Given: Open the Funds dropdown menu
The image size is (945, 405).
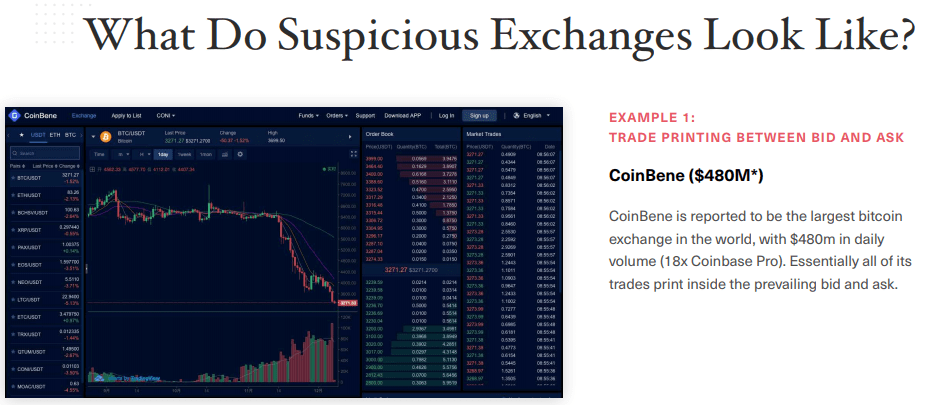Looking at the screenshot, I should (308, 116).
